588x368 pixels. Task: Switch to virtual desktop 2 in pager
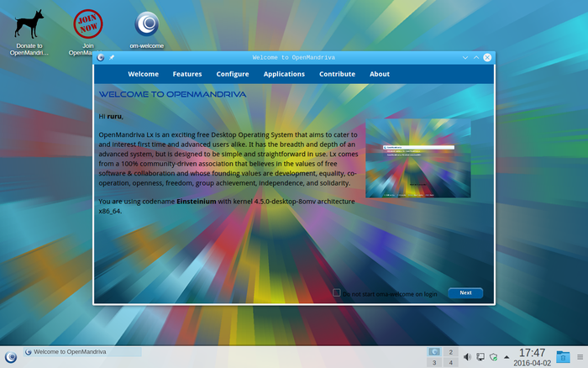click(x=451, y=351)
